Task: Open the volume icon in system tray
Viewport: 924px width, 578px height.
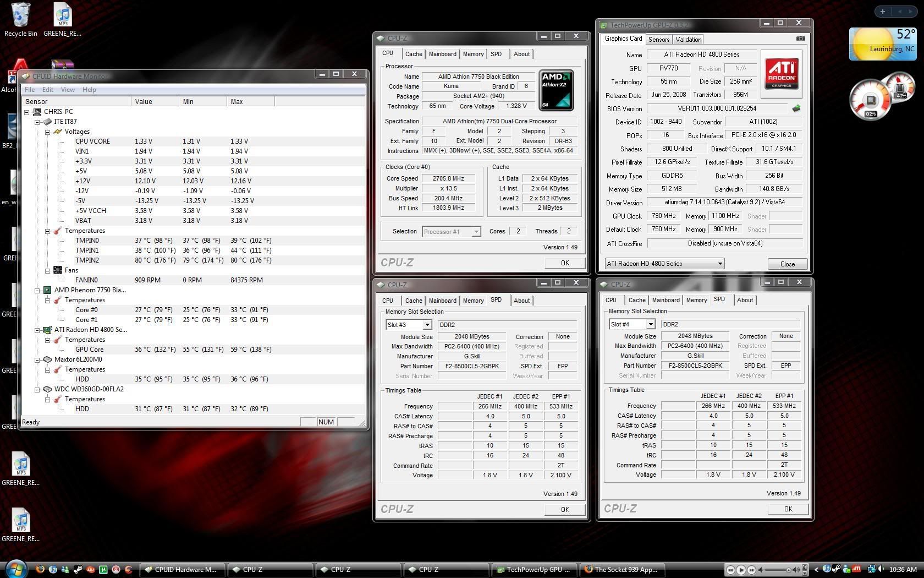Action: [882, 569]
